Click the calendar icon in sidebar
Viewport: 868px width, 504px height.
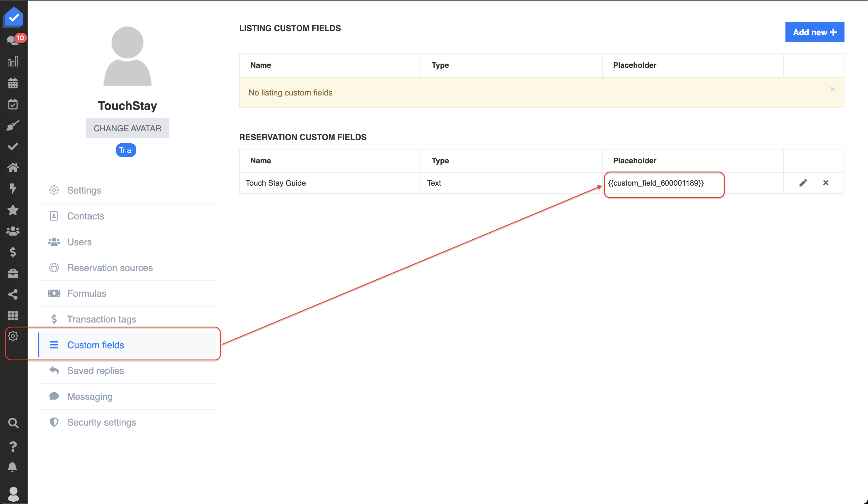(x=13, y=83)
